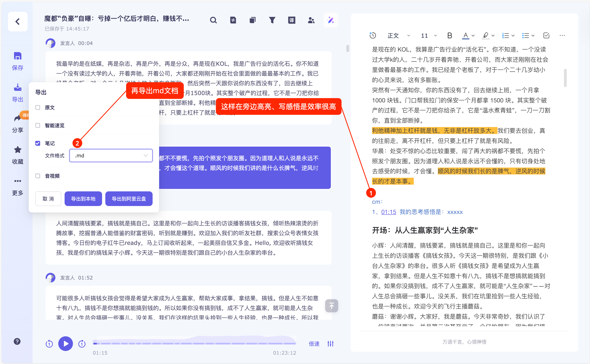Image resolution: width=590 pixels, height=364 pixels.
Task: Check the 原文 export checkbox
Action: pos(38,107)
